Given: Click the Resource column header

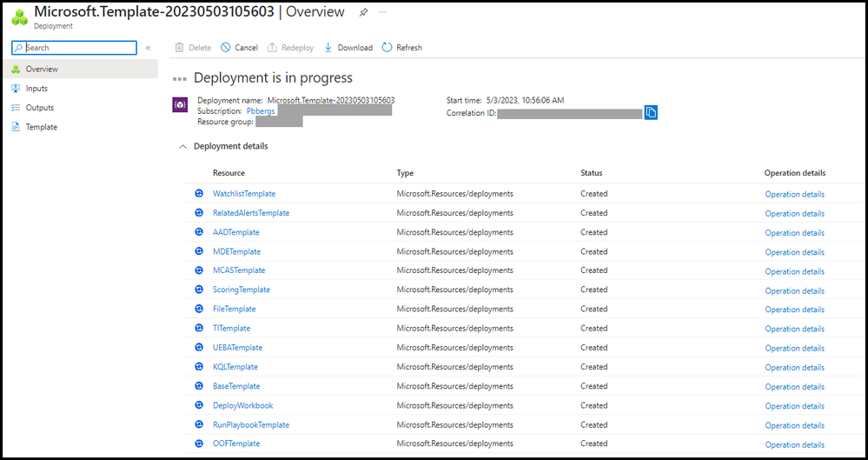Looking at the screenshot, I should [x=229, y=173].
